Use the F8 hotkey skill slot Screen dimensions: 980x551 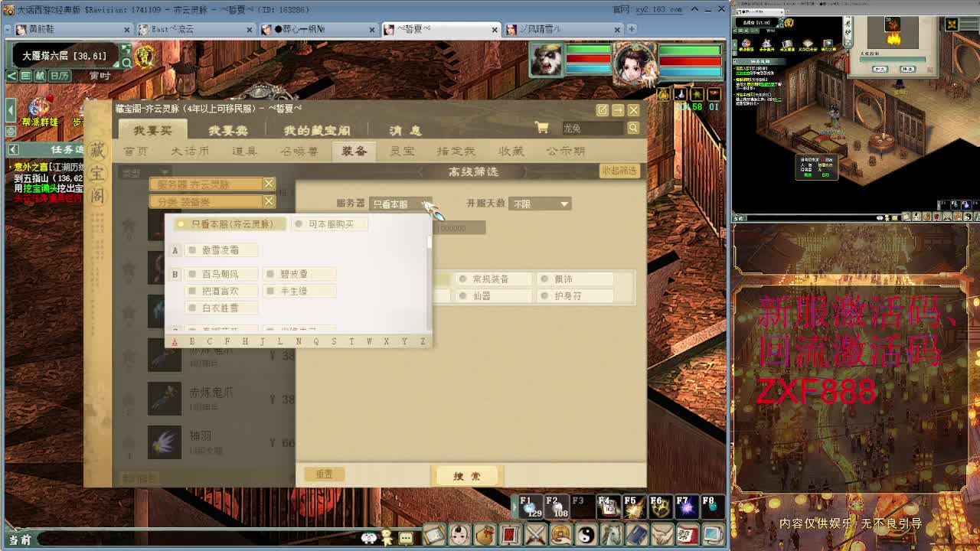point(712,506)
